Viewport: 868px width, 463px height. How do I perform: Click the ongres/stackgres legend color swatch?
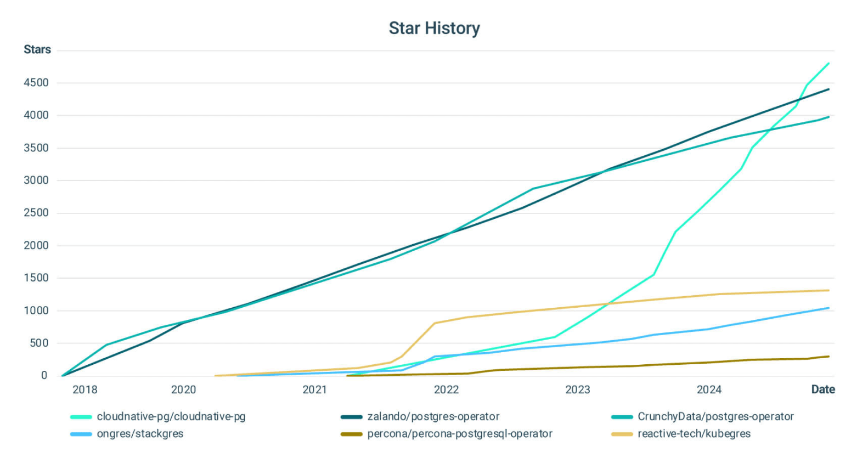pyautogui.click(x=81, y=434)
